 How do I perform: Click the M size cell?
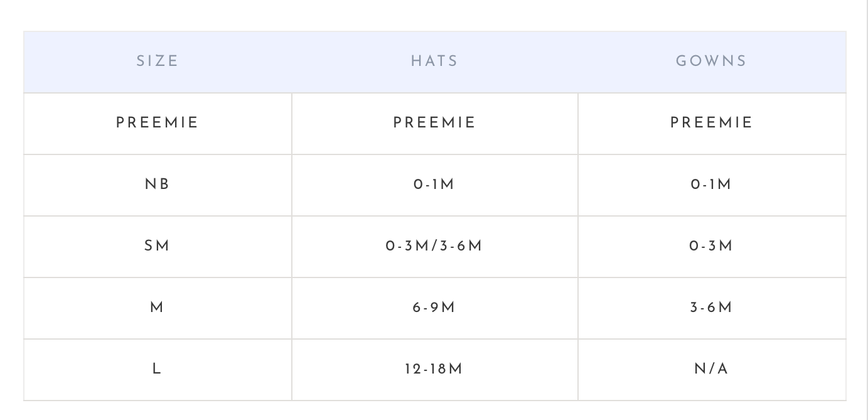[x=158, y=308]
